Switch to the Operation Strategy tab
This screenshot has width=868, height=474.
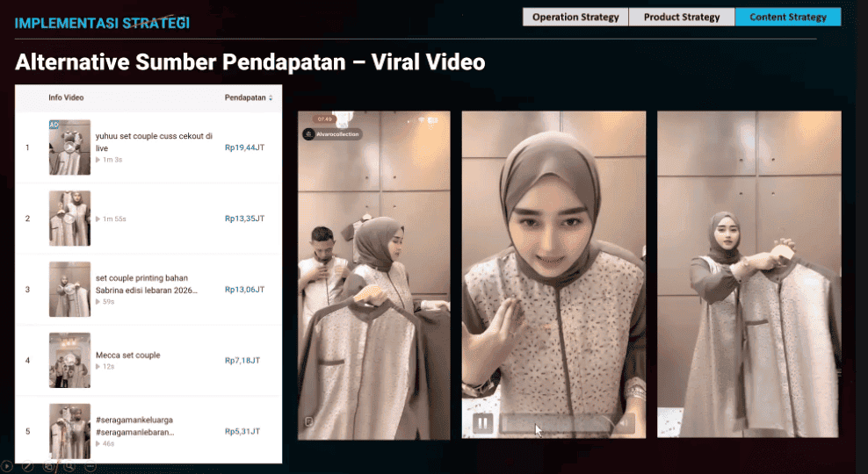(575, 17)
